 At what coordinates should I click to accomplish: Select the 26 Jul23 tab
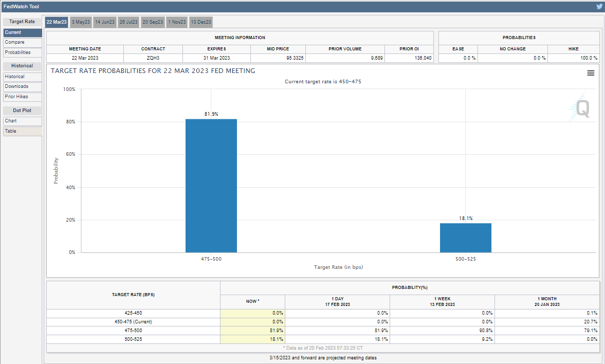(x=128, y=22)
